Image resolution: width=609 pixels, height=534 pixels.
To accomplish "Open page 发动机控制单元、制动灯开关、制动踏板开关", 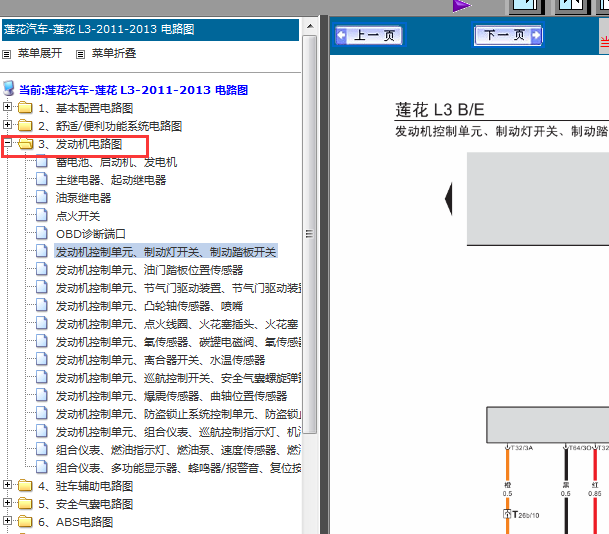I will tap(166, 252).
